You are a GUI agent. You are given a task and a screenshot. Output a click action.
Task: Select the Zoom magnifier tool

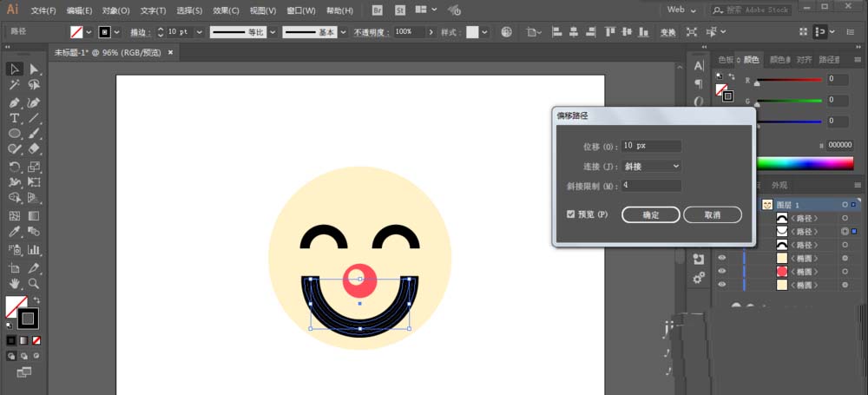[34, 283]
